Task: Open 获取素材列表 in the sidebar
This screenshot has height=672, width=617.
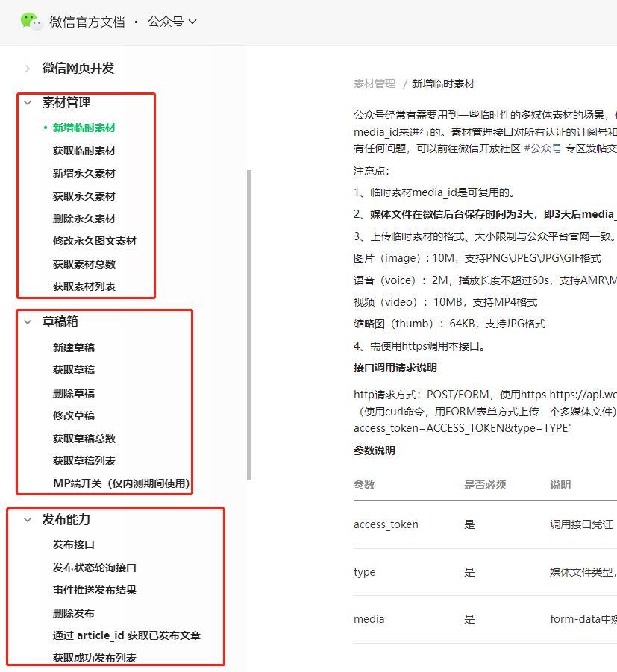Action: pos(84,286)
